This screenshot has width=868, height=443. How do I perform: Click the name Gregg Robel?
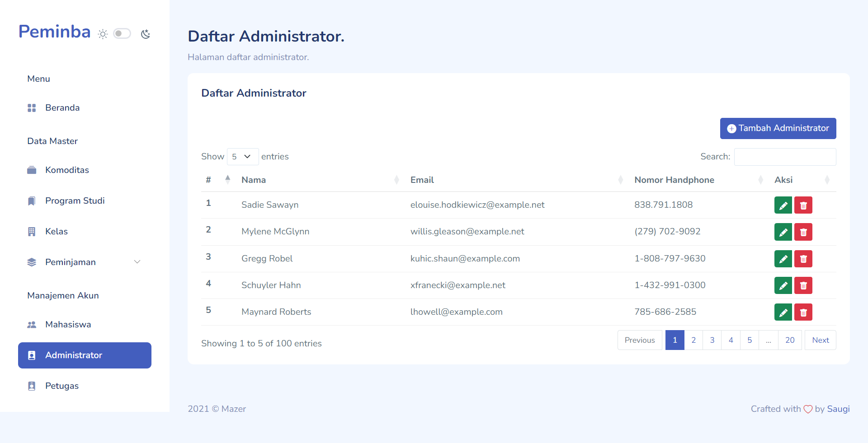tap(267, 259)
